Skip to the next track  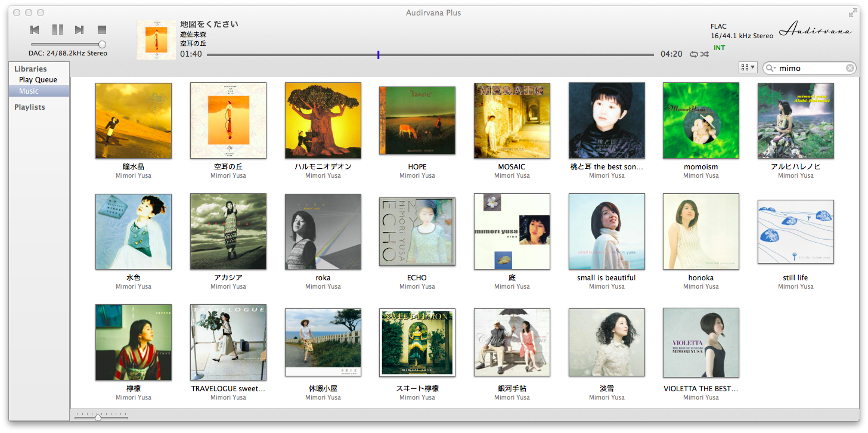pyautogui.click(x=79, y=30)
